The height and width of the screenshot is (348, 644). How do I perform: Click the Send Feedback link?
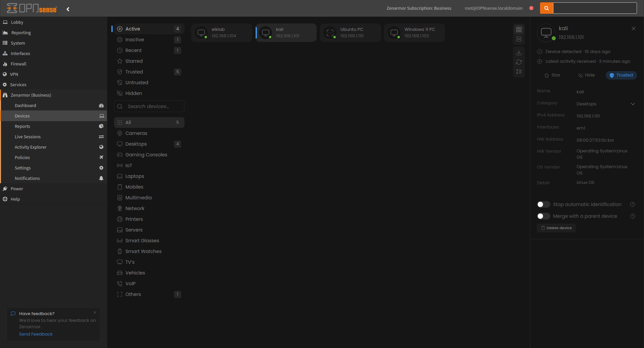click(x=36, y=334)
